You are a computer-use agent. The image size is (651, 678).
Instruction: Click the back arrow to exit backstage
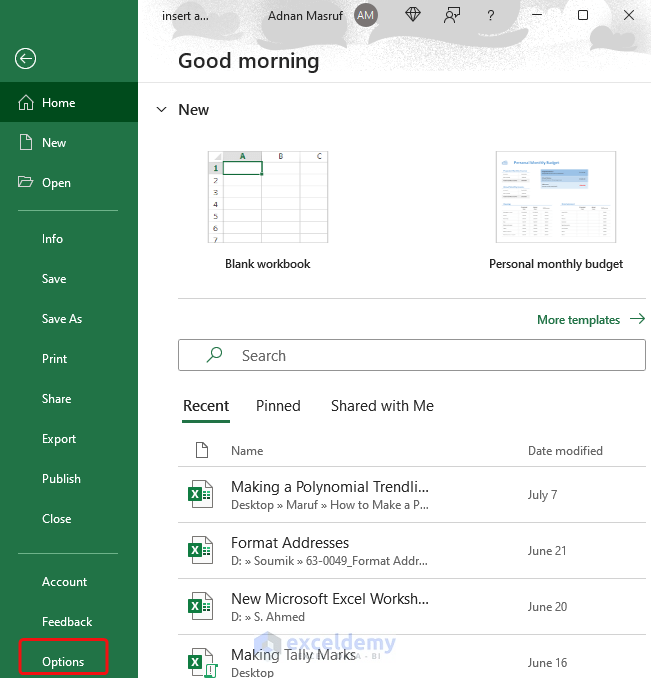point(25,58)
